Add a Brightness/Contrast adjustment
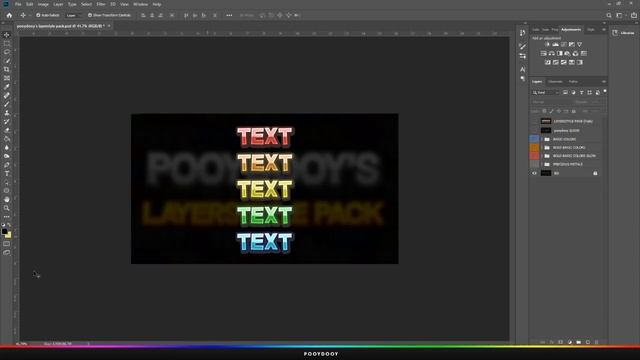The width and height of the screenshot is (640, 360). tap(547, 44)
